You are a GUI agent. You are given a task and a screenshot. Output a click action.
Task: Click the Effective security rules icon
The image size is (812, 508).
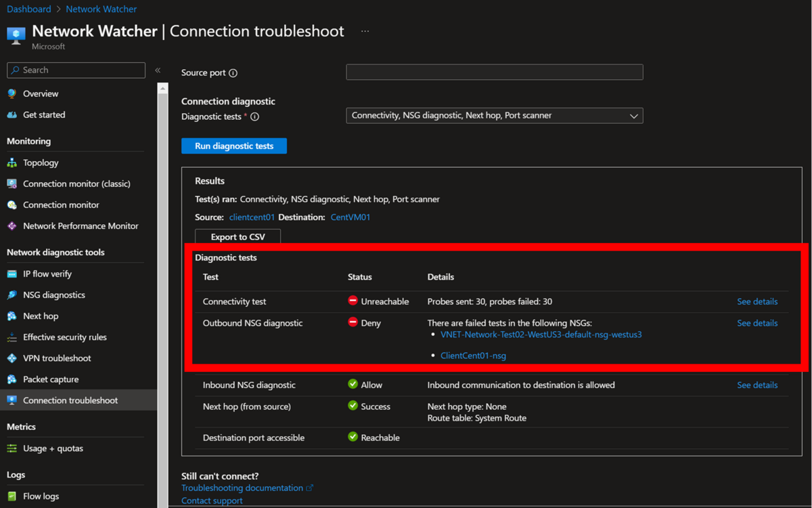tap(12, 337)
